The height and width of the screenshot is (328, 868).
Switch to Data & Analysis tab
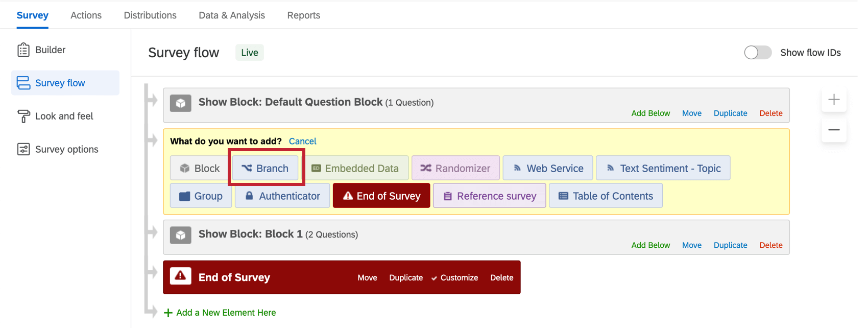(232, 15)
